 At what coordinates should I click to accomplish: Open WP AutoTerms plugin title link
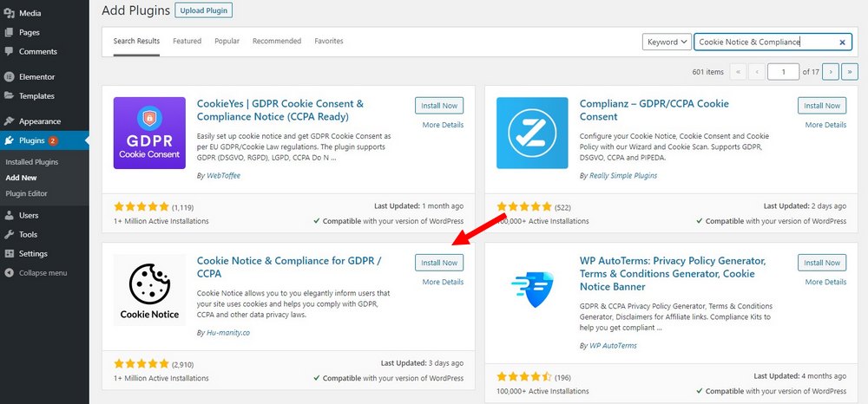673,274
